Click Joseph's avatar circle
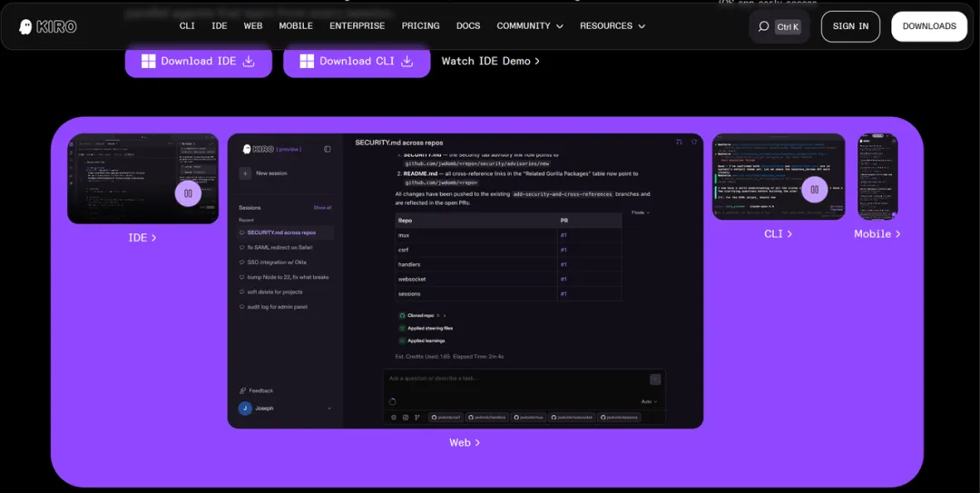Image resolution: width=980 pixels, height=493 pixels. coord(245,408)
